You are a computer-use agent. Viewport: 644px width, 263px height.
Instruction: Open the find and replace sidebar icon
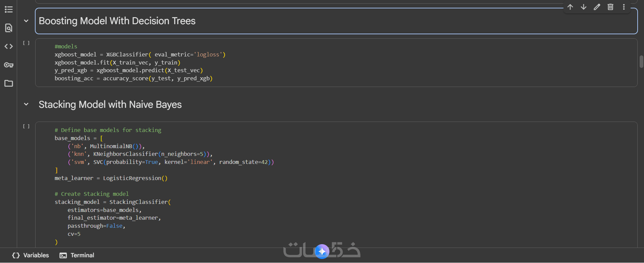pos(9,28)
